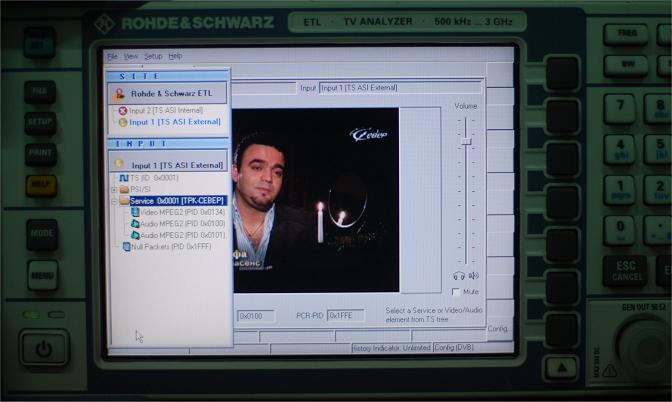The image size is (672, 402).
Task: Click the headphones icon under Volume
Action: (x=458, y=275)
